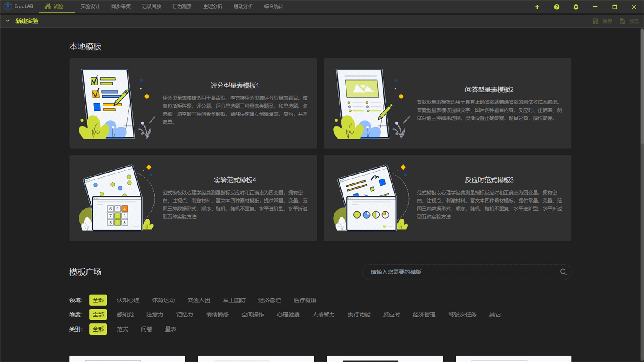This screenshot has width=644, height=362.
Task: Open the 评分型量表模板1 template card
Action: (x=193, y=103)
